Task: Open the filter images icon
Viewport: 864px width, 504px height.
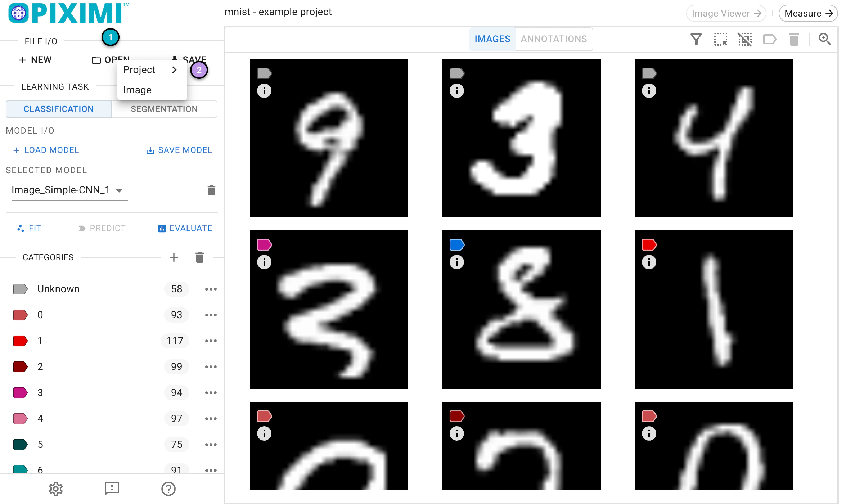Action: (696, 39)
